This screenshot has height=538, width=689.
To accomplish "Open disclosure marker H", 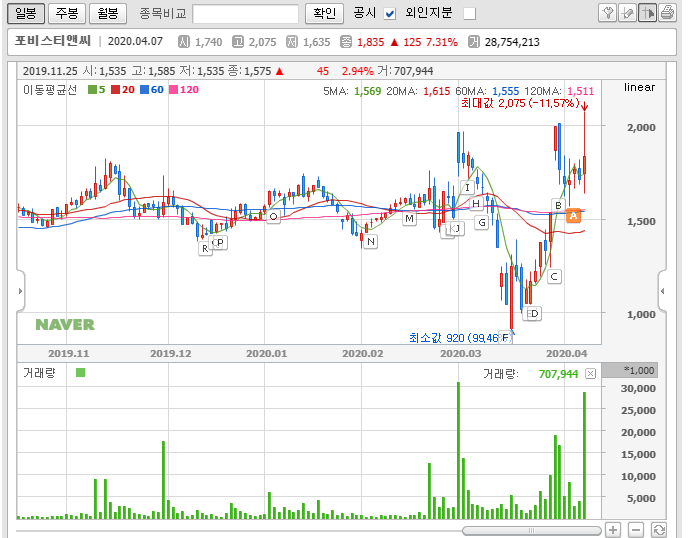I will pyautogui.click(x=475, y=204).
